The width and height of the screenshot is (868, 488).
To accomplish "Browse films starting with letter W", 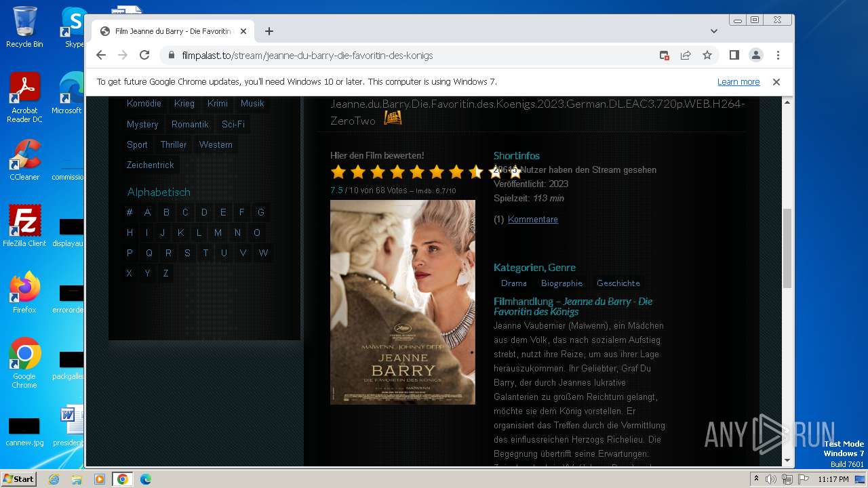I will [264, 253].
